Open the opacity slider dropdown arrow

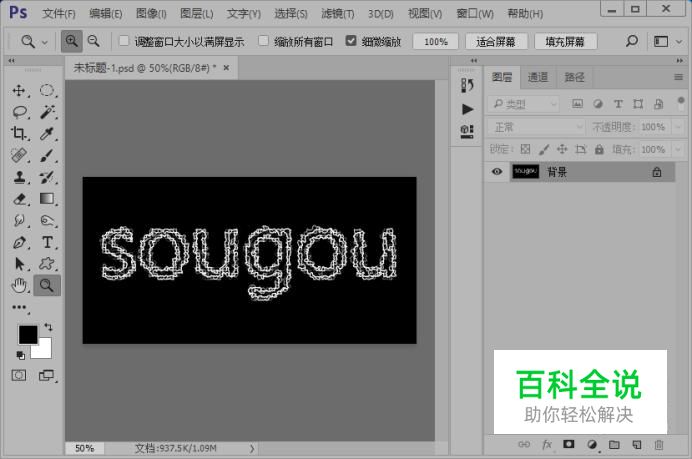(678, 127)
